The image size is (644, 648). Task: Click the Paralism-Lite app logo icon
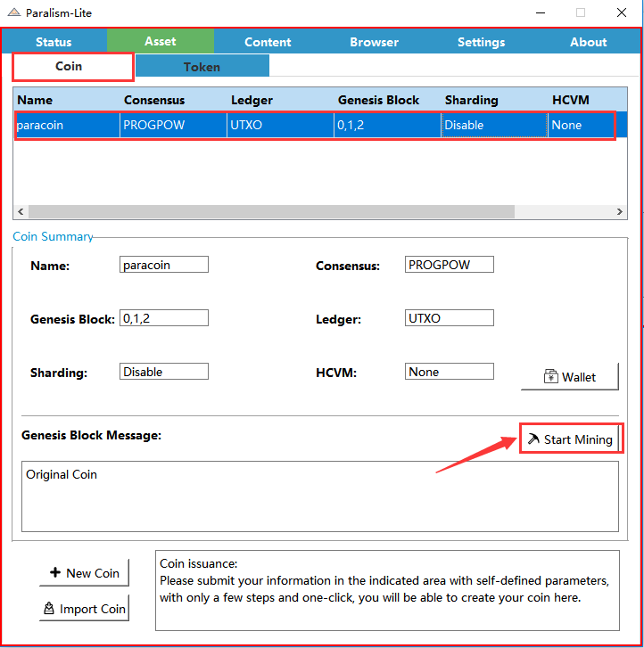[x=14, y=12]
